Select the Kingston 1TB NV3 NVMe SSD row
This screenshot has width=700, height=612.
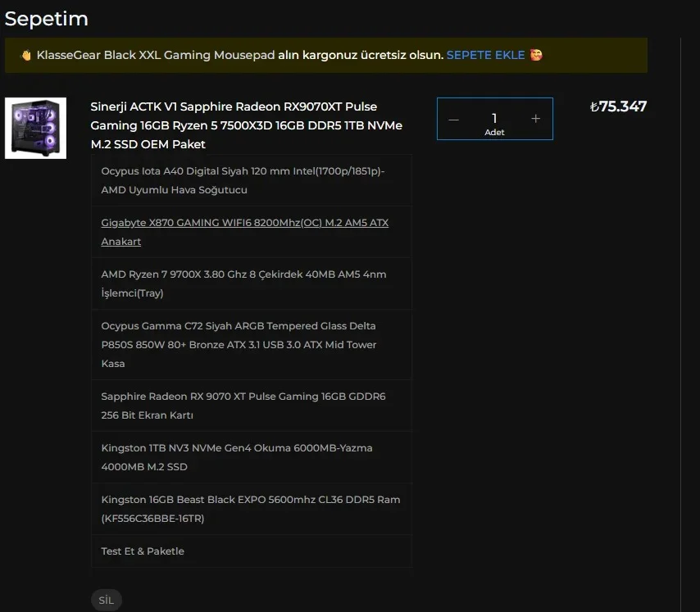[x=252, y=457]
